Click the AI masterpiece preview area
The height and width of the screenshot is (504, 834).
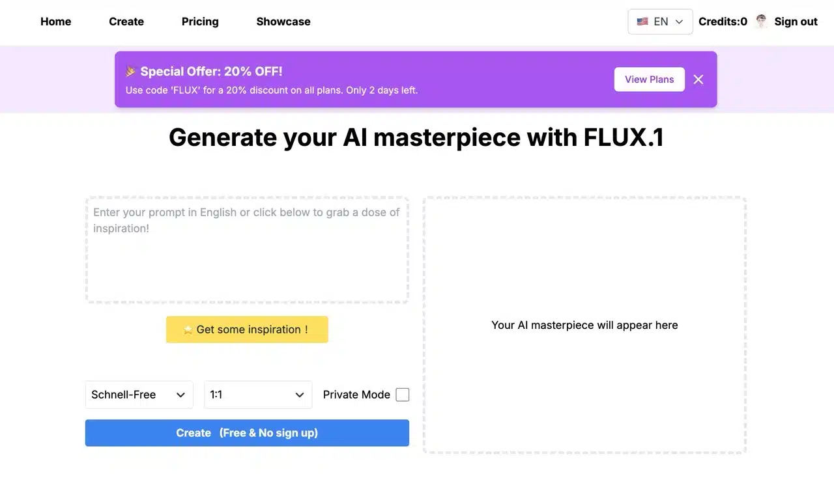[x=584, y=325]
